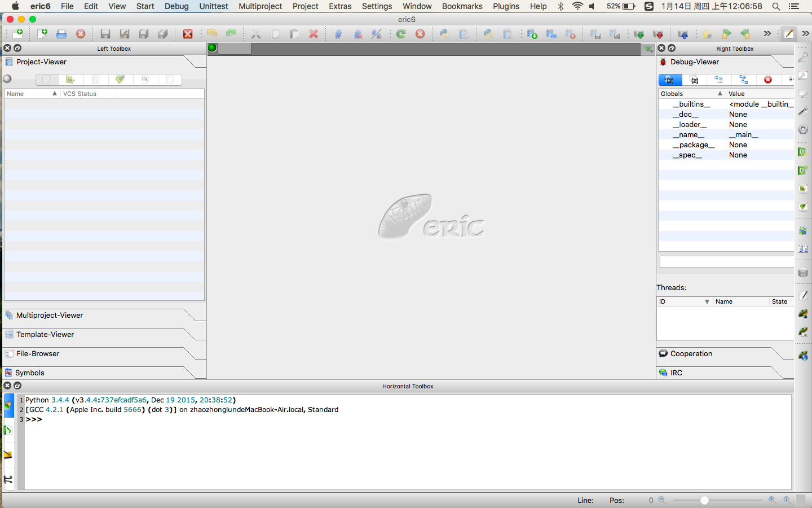Image resolution: width=812 pixels, height=508 pixels.
Task: Open the Cooperation panel
Action: tap(691, 354)
